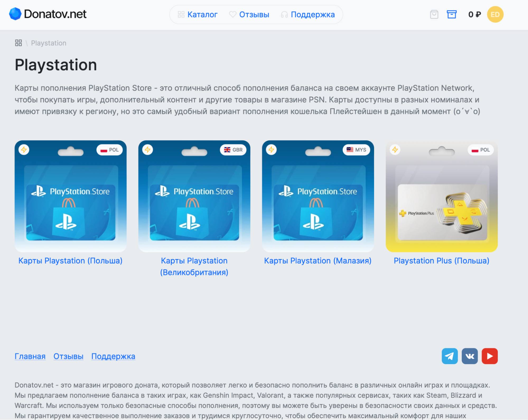This screenshot has width=528, height=420.
Task: Click the POL badge on PlayStation Store card
Action: coord(109,150)
